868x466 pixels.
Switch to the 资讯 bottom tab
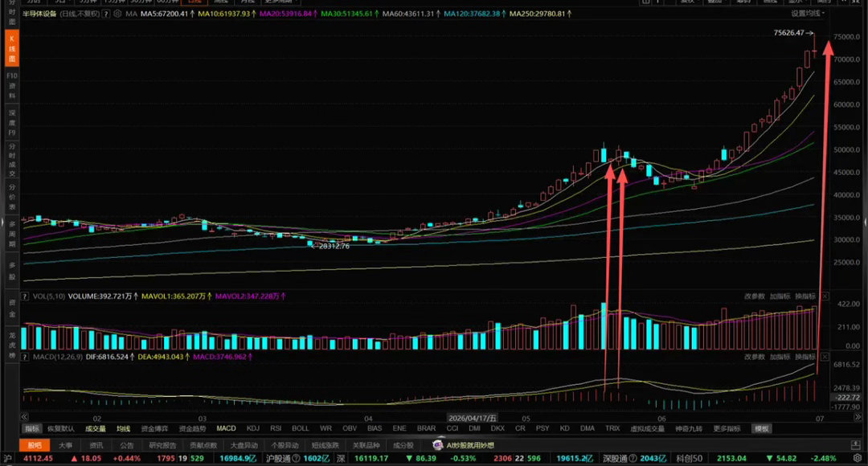pos(96,445)
